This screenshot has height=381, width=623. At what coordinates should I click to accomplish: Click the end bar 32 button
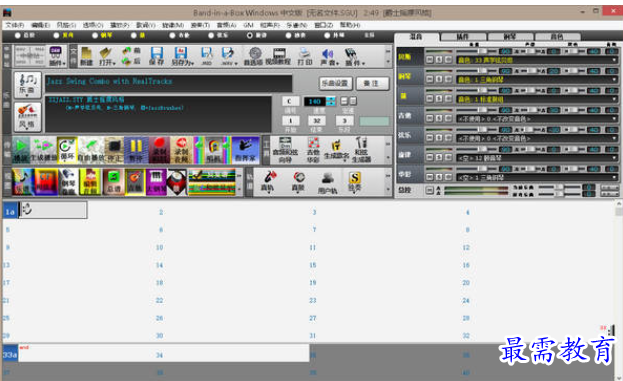(317, 121)
